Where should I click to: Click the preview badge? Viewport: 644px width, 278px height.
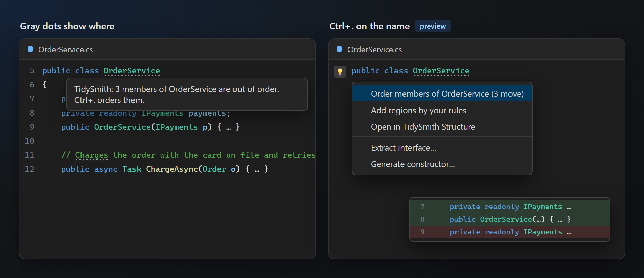(x=433, y=26)
